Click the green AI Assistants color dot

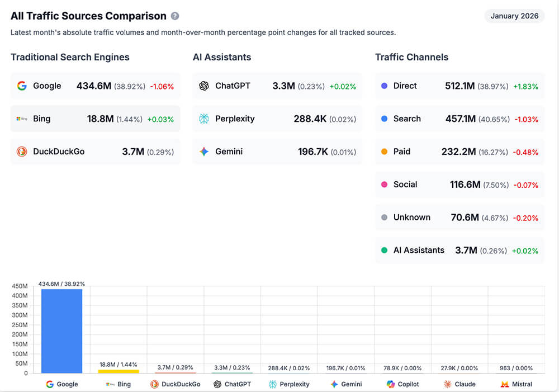[384, 251]
